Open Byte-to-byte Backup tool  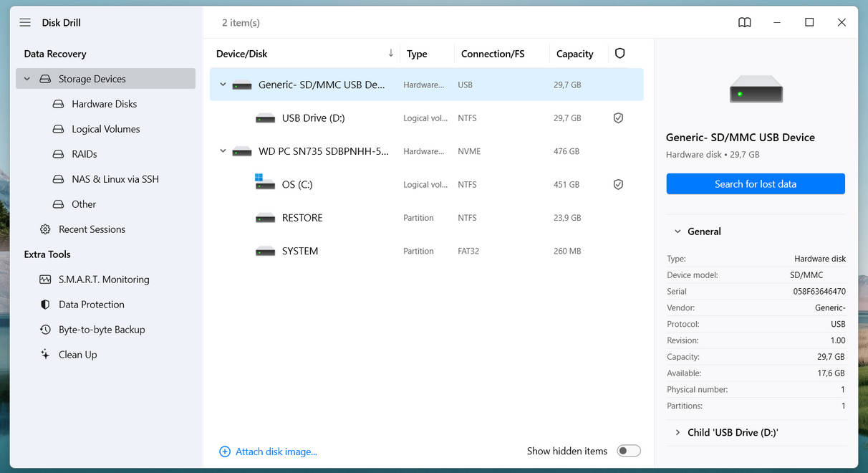pos(102,330)
